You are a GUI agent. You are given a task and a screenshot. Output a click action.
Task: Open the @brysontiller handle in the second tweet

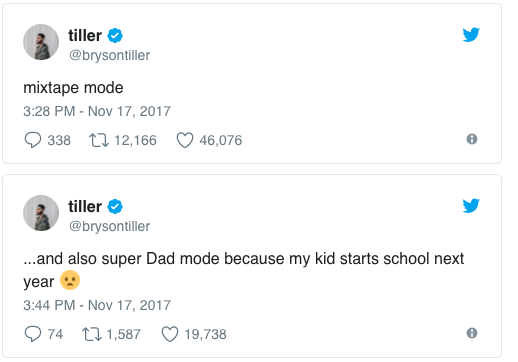tap(110, 226)
